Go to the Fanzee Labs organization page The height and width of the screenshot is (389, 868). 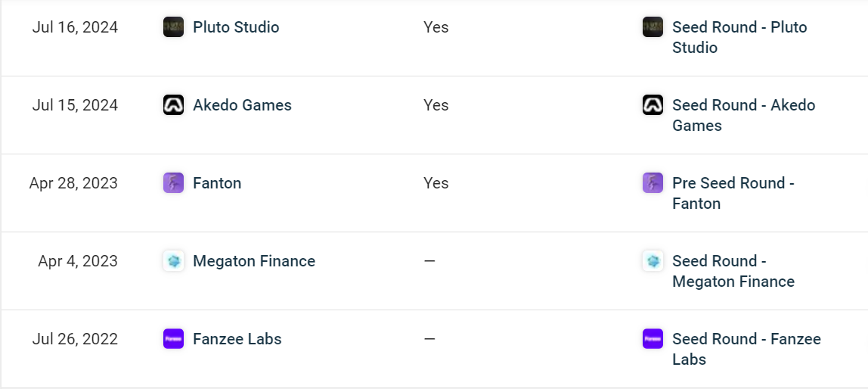pyautogui.click(x=237, y=339)
